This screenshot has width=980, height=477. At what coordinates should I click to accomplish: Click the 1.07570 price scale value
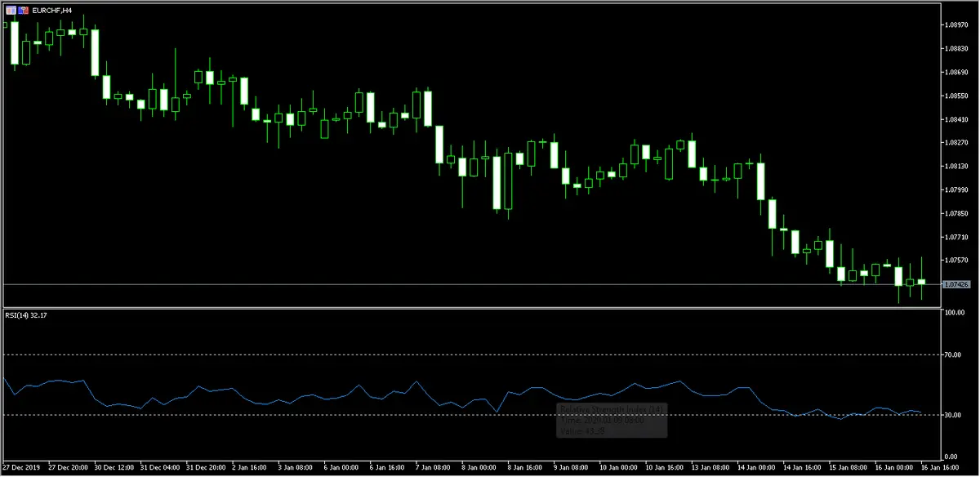(955, 261)
